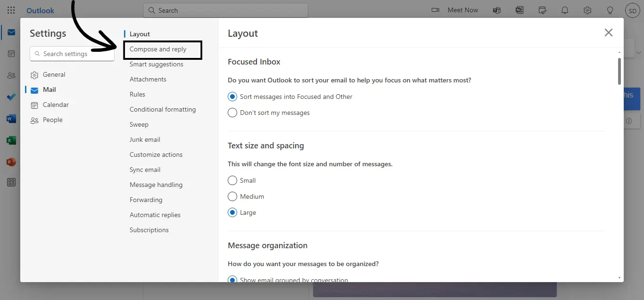
Task: Click the Outlook brand link
Action: 40,10
